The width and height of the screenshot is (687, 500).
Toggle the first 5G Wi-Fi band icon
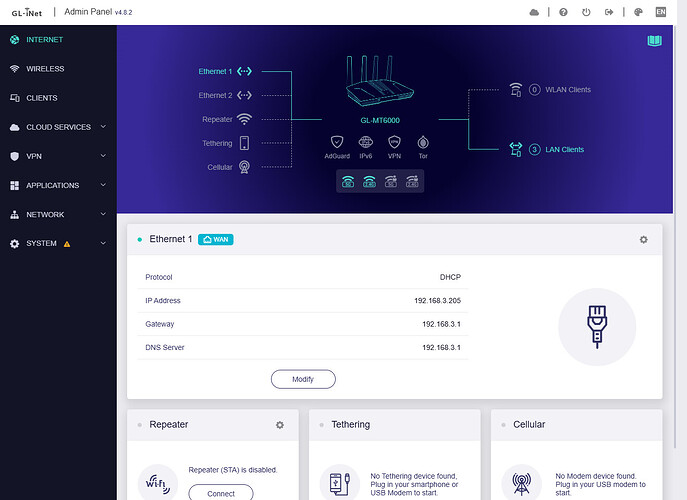coord(348,181)
